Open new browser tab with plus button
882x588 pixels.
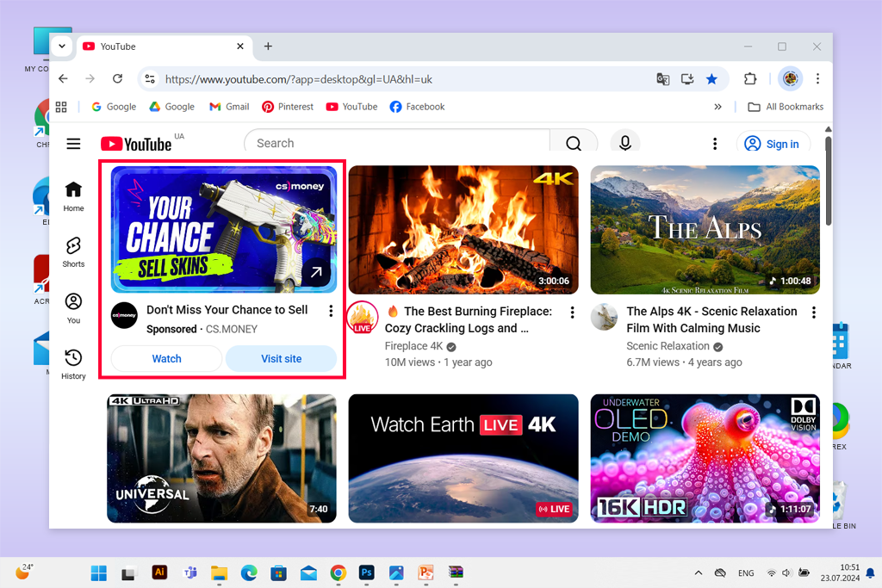tap(268, 46)
